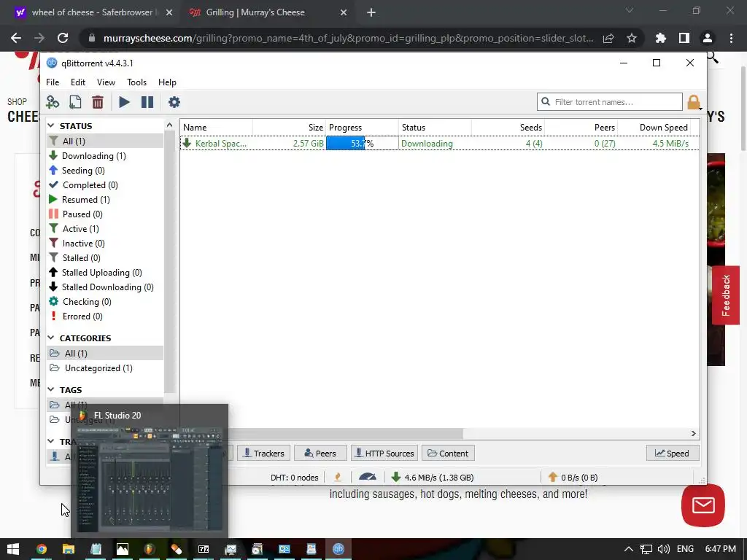Add torrent file toolbar icon
Image resolution: width=747 pixels, height=560 pixels.
tap(75, 102)
